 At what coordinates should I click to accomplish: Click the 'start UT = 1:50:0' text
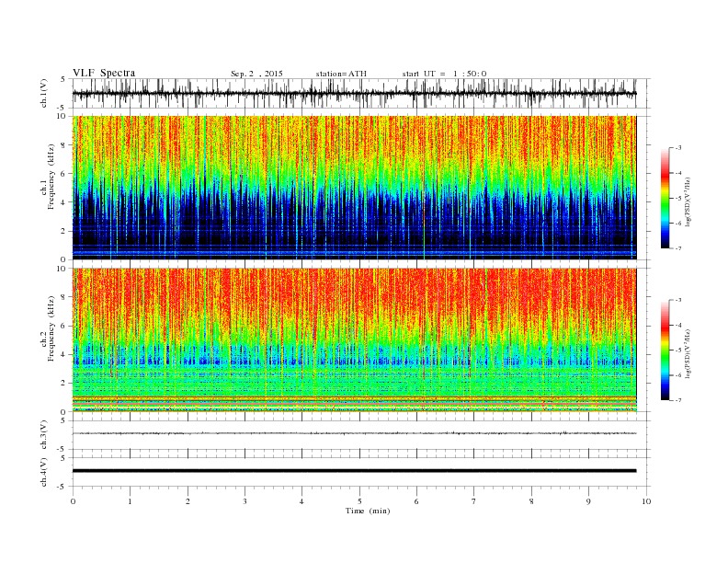click(x=444, y=74)
